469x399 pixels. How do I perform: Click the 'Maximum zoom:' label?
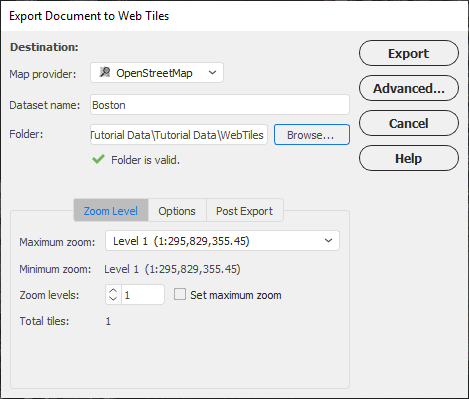57,242
